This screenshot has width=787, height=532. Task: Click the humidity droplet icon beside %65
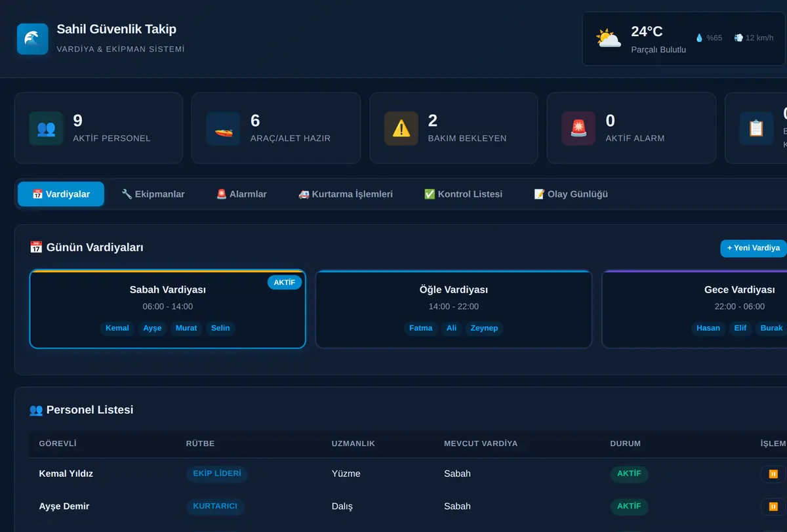pyautogui.click(x=699, y=38)
